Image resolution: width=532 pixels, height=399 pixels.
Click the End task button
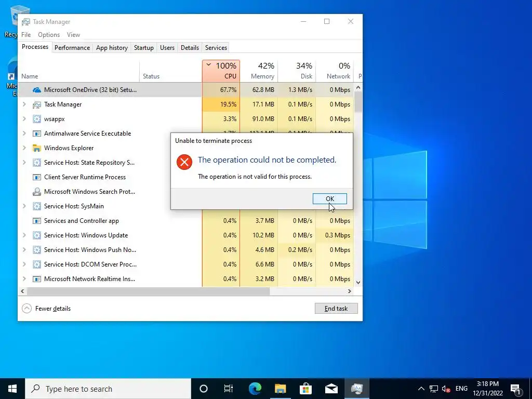click(x=336, y=309)
